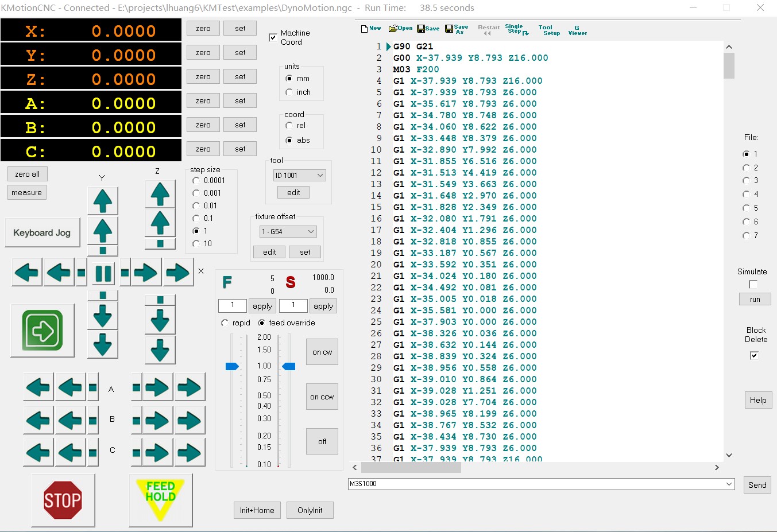Screen dimensions: 777x532
Task: Click the feed rate value input field
Action: pos(232,306)
